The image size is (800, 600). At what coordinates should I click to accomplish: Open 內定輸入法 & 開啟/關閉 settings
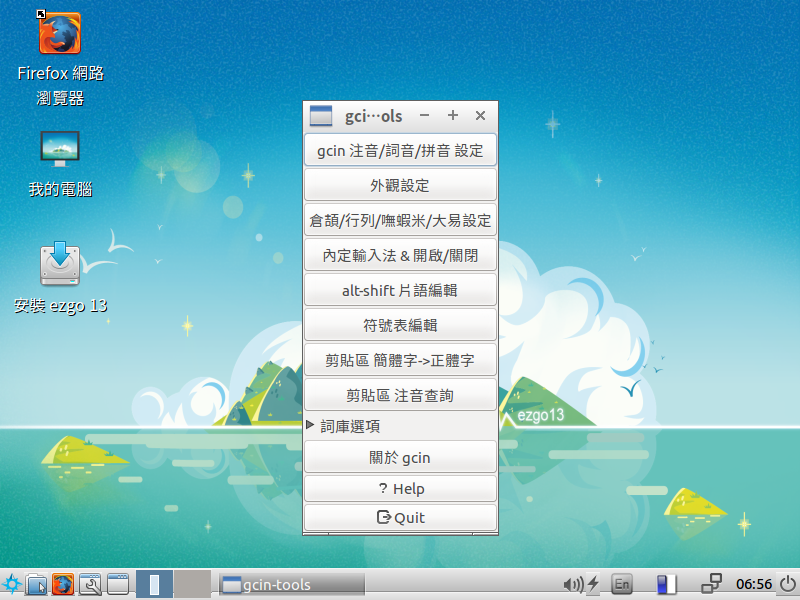(x=400, y=255)
